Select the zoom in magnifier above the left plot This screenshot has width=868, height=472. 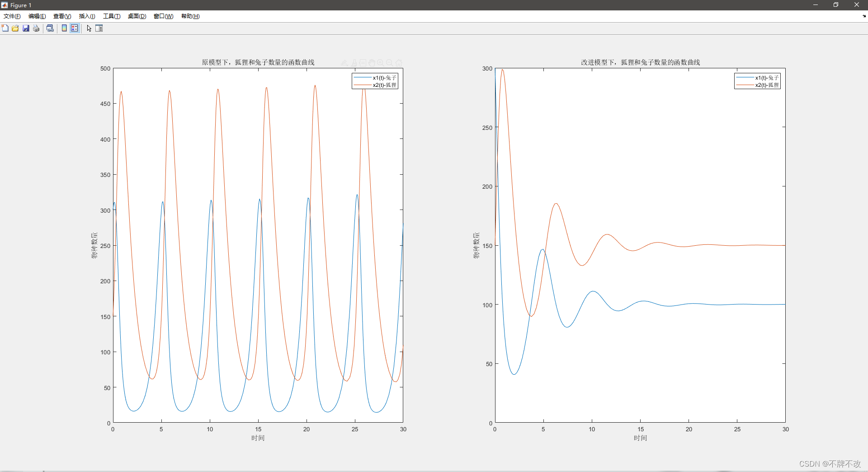[x=381, y=63]
